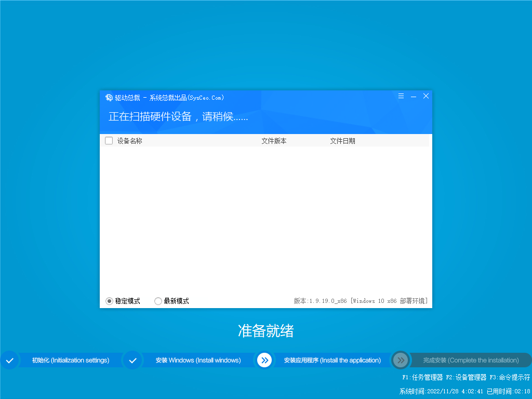Open the hamburger menu in the title bar
Image resolution: width=532 pixels, height=399 pixels.
point(401,97)
